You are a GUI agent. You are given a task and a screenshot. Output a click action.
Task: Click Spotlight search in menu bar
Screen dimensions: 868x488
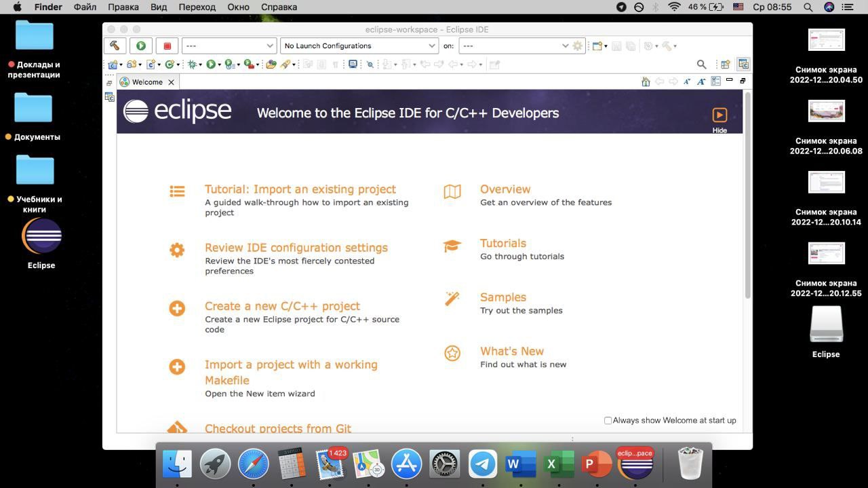pyautogui.click(x=808, y=7)
